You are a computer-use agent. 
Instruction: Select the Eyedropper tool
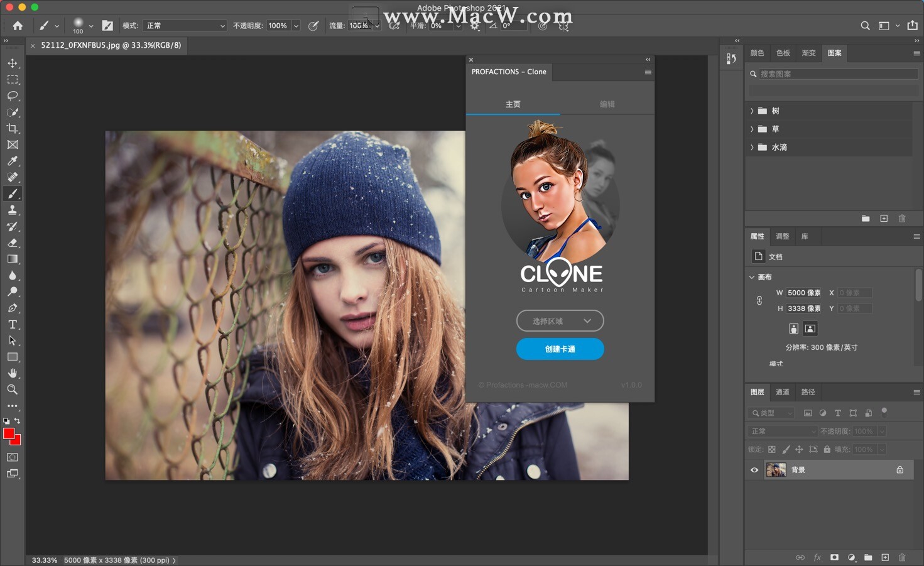coord(13,161)
